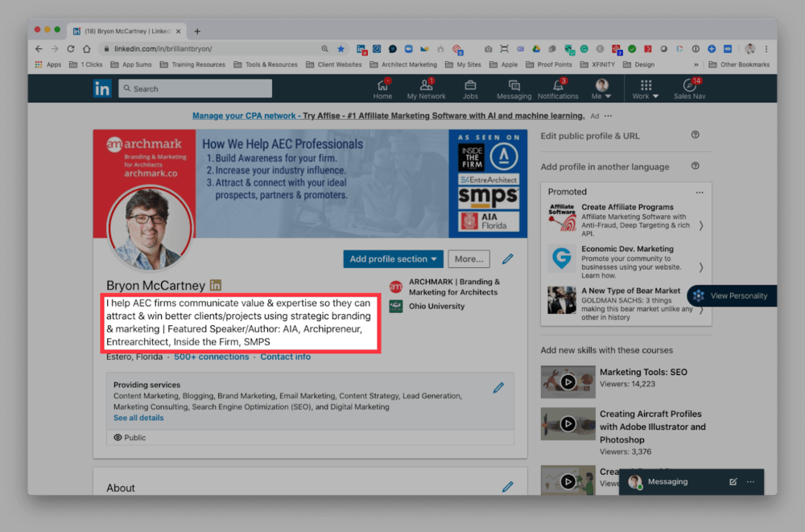
Task: Open ad options ellipsis beside Ad label
Action: click(609, 116)
